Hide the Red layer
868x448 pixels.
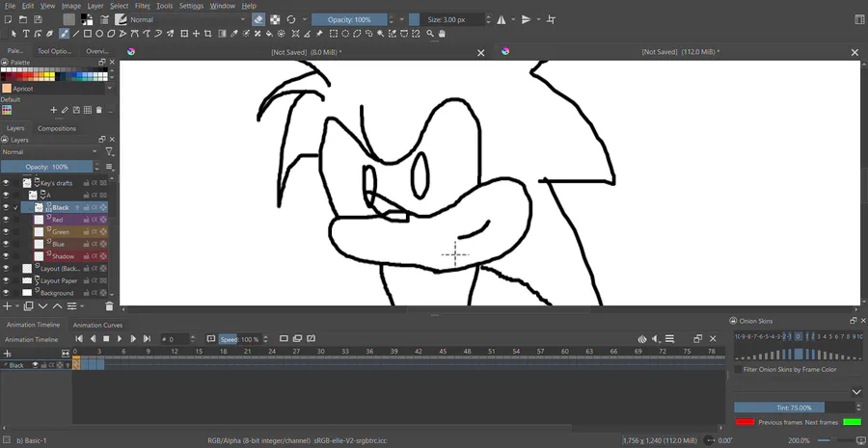click(x=6, y=220)
